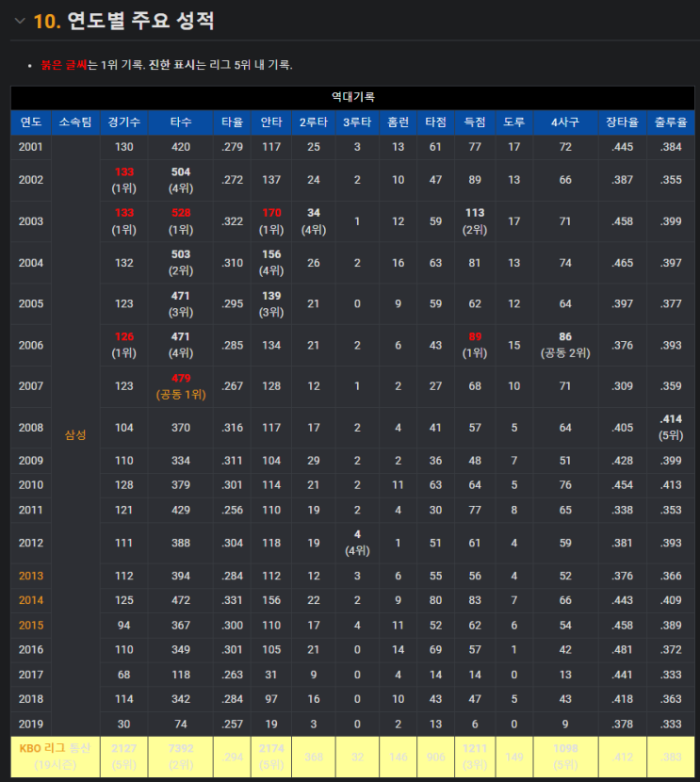Select the 2019 year cell

coord(31,725)
